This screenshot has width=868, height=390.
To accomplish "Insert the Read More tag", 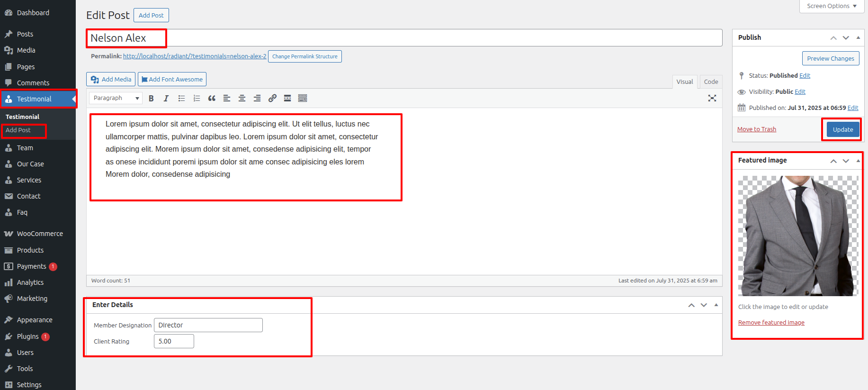I will 287,98.
